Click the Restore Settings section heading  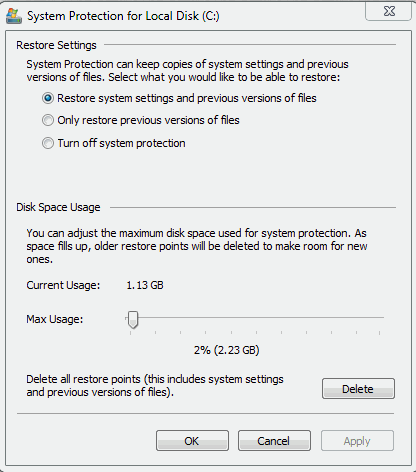pyautogui.click(x=56, y=45)
